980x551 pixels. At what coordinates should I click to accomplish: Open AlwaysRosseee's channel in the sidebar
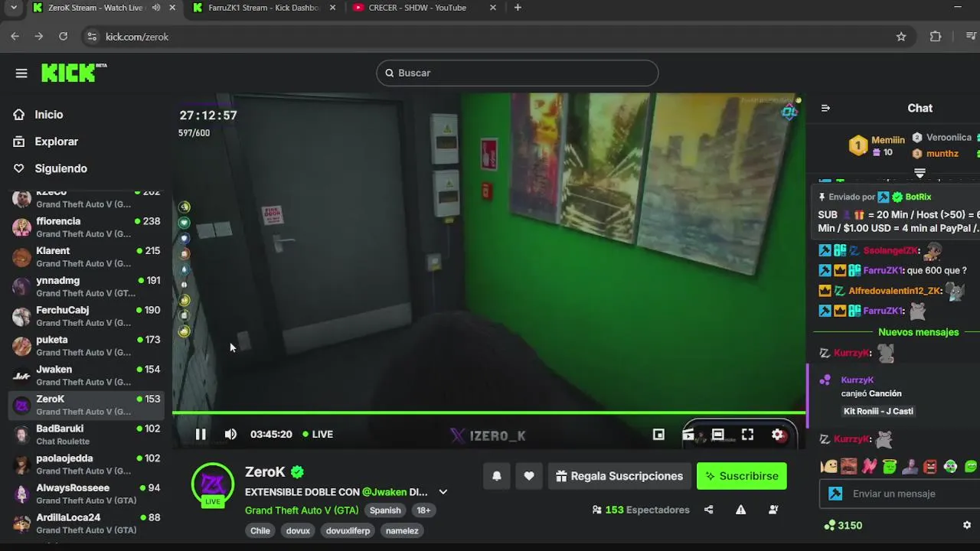click(87, 494)
